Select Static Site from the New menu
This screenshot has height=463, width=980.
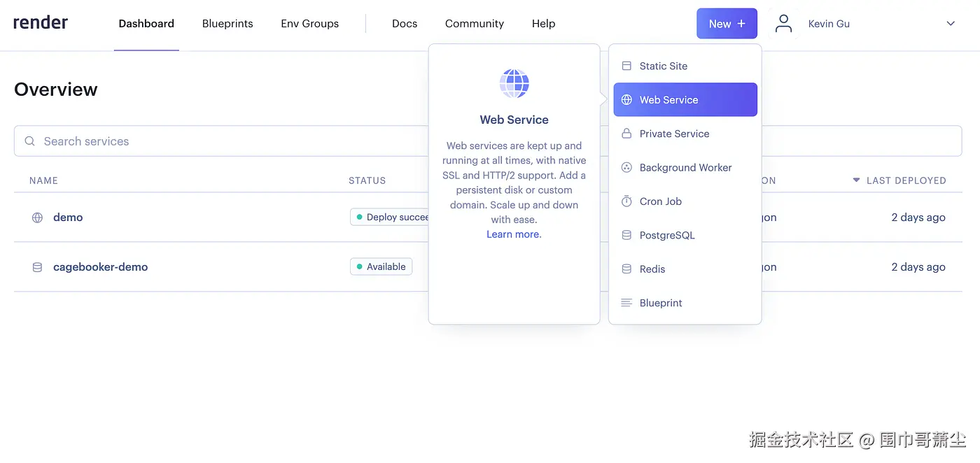pos(685,66)
